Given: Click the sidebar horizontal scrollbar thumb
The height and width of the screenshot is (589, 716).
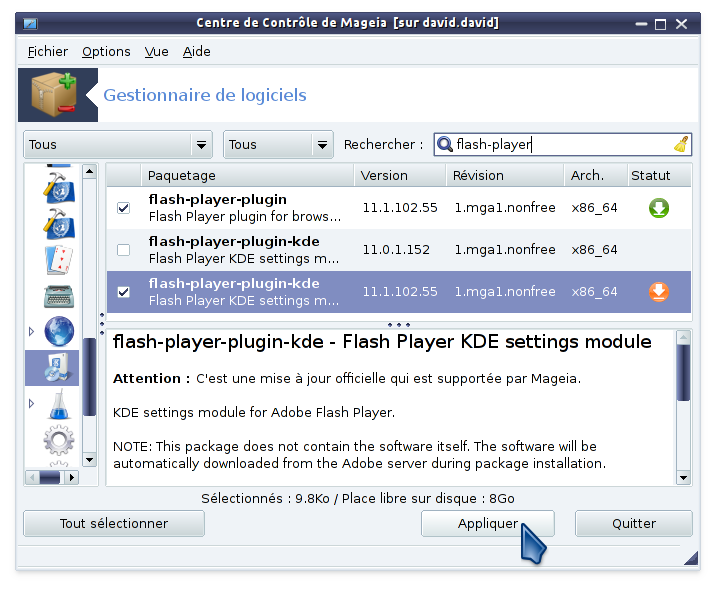Looking at the screenshot, I should click(x=50, y=478).
